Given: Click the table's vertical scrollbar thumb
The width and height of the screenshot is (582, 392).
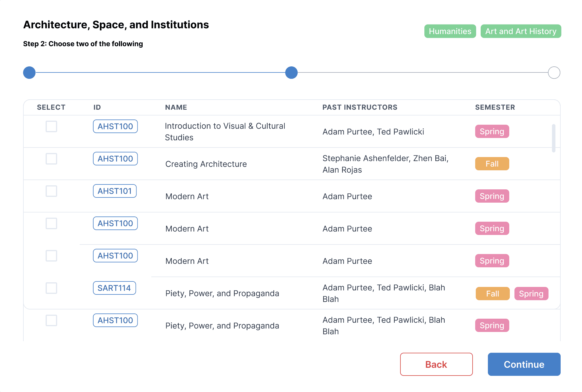Looking at the screenshot, I should (x=553, y=138).
